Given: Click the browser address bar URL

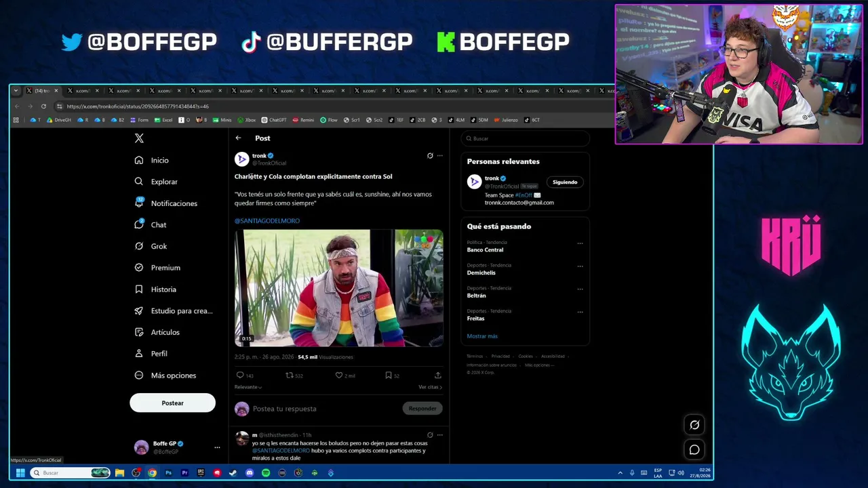Looking at the screenshot, I should pos(138,106).
